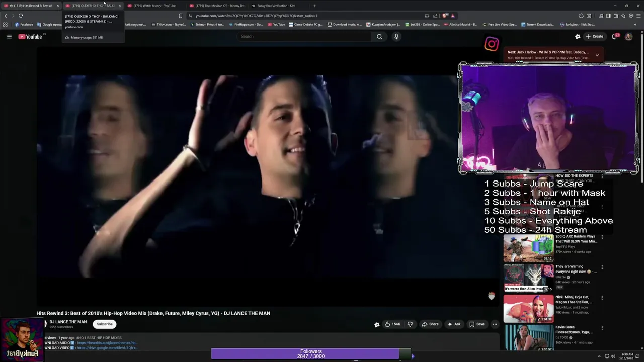The image size is (644, 362).
Task: Open the browser main menu icon
Action: 637,16
